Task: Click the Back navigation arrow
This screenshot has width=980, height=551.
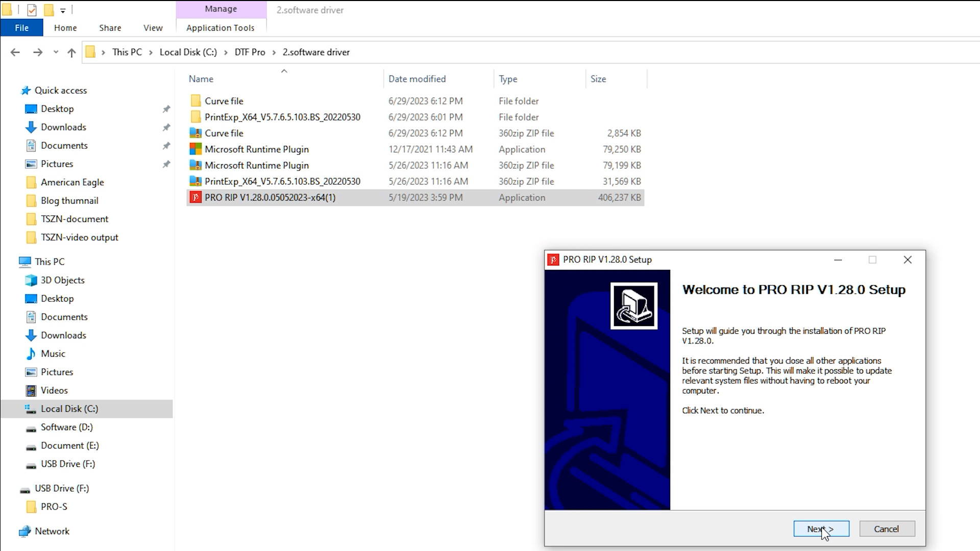Action: (15, 52)
